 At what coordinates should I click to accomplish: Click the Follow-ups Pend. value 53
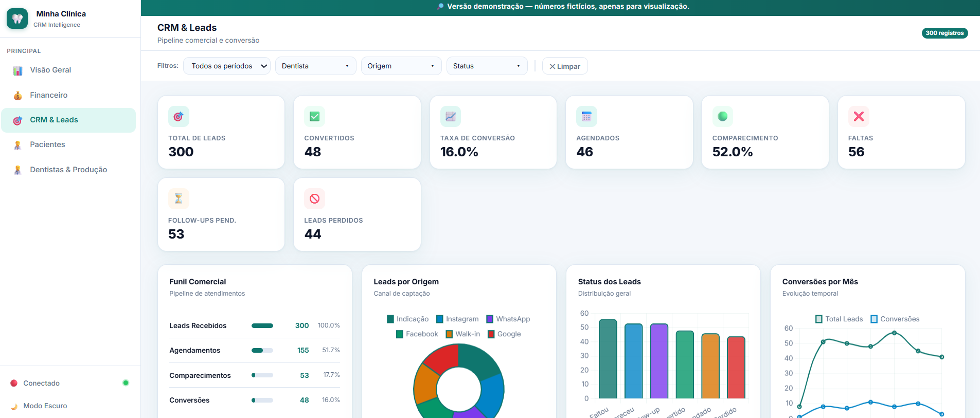176,234
